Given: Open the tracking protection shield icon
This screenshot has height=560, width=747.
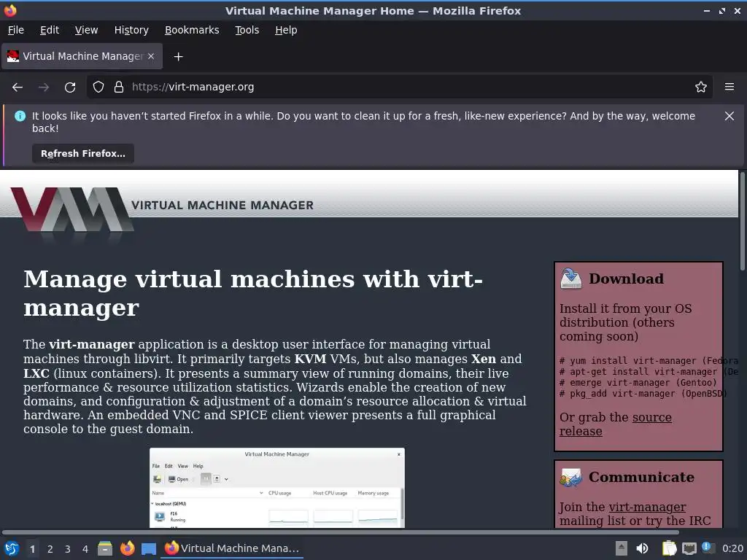Looking at the screenshot, I should 98,87.
